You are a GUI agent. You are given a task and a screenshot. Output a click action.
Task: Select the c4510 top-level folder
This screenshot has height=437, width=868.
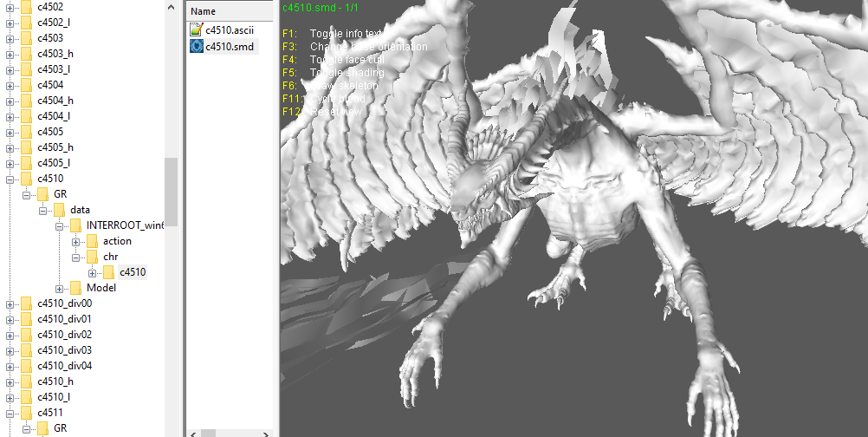tap(50, 179)
